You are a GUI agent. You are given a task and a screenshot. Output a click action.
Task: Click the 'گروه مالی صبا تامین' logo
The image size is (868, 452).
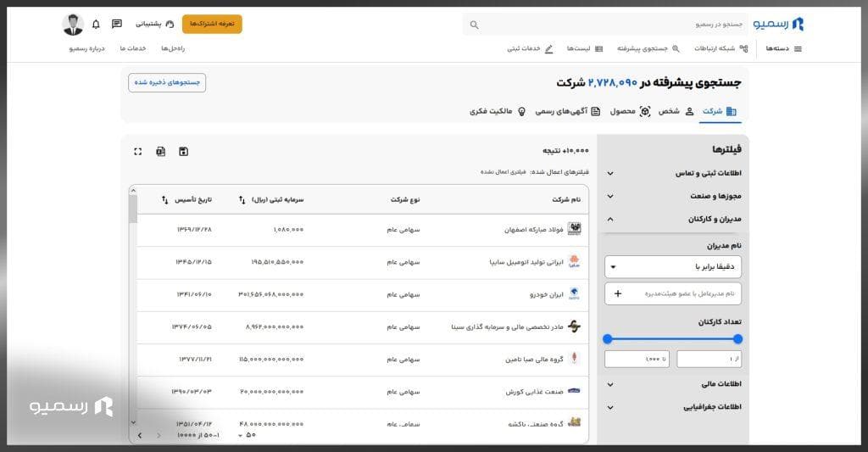click(x=574, y=359)
